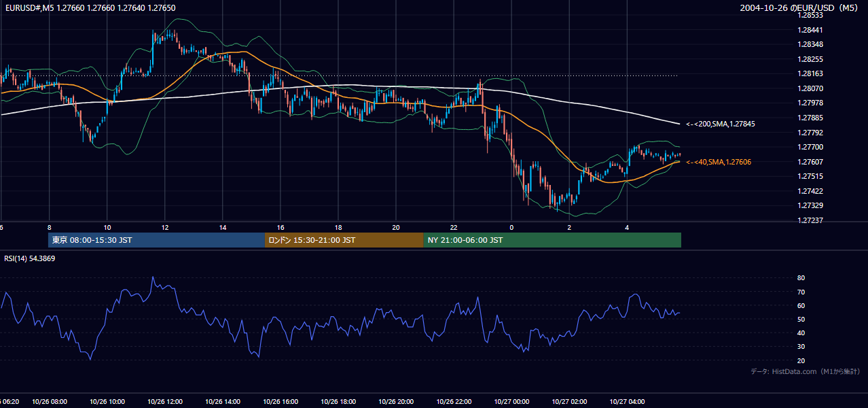Click price axis value 1.28163
868x408 pixels.
811,73
